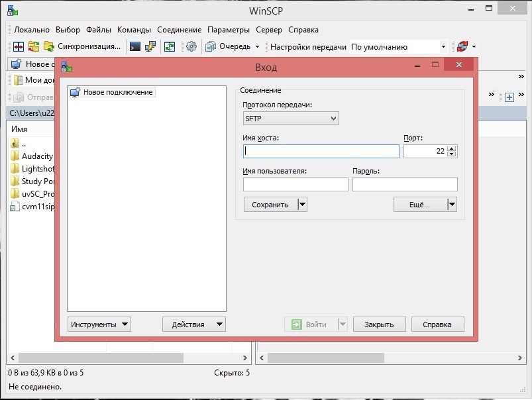Open the Команды menu
Image resolution: width=532 pixels, height=400 pixels.
click(134, 30)
